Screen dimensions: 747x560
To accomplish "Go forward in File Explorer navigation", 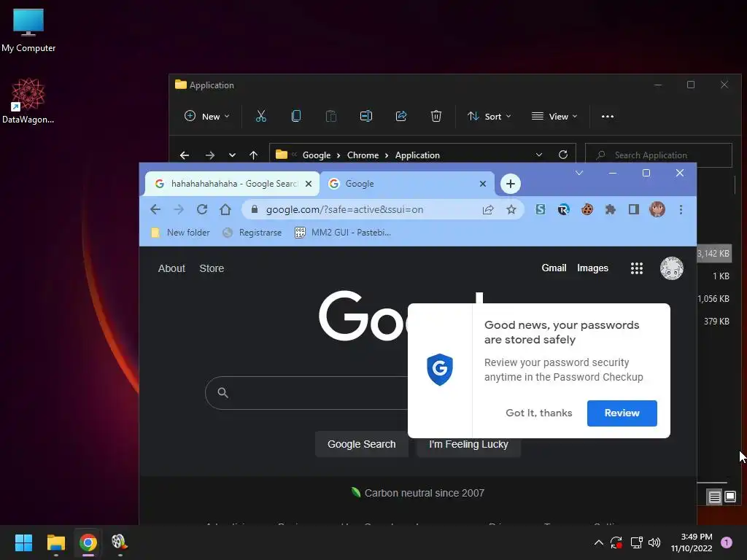I will pos(209,155).
